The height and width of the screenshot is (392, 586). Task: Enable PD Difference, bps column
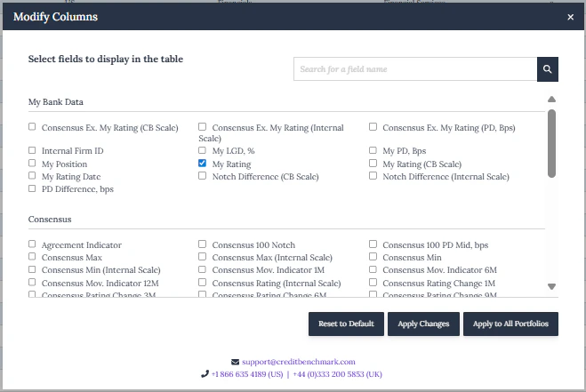point(32,188)
